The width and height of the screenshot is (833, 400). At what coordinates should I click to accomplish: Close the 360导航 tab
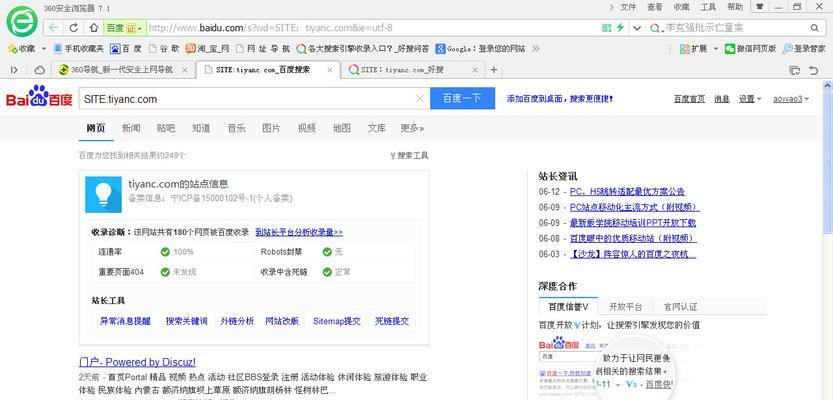pos(185,70)
